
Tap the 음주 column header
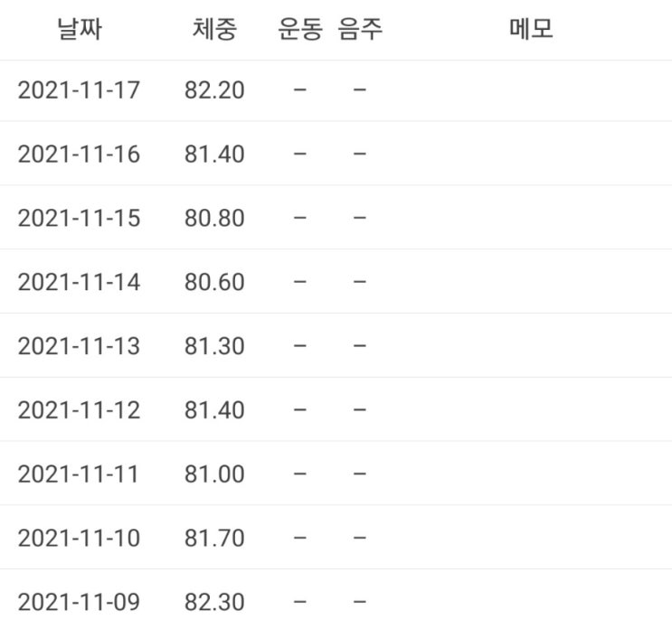click(x=360, y=29)
